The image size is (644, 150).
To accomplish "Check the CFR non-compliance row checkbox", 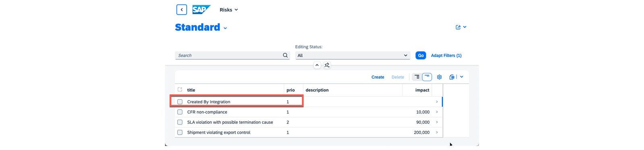I will pos(180,112).
